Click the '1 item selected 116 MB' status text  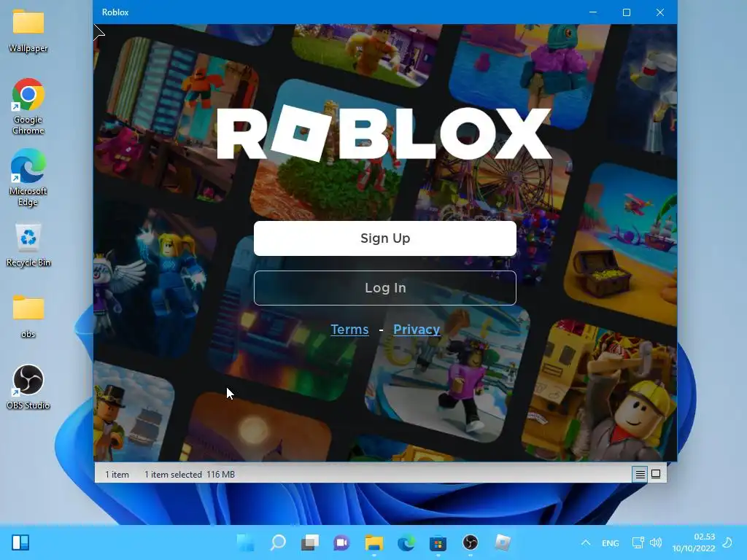(x=190, y=474)
